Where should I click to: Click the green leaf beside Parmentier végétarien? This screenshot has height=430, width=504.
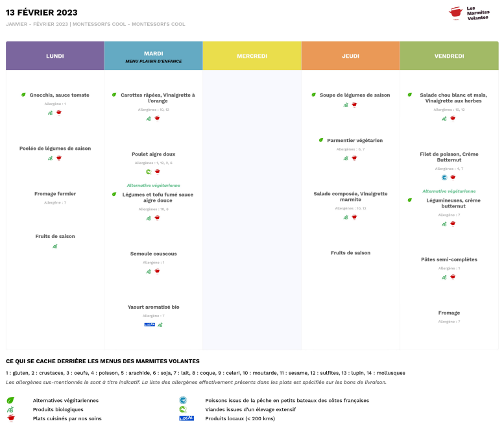pyautogui.click(x=321, y=140)
